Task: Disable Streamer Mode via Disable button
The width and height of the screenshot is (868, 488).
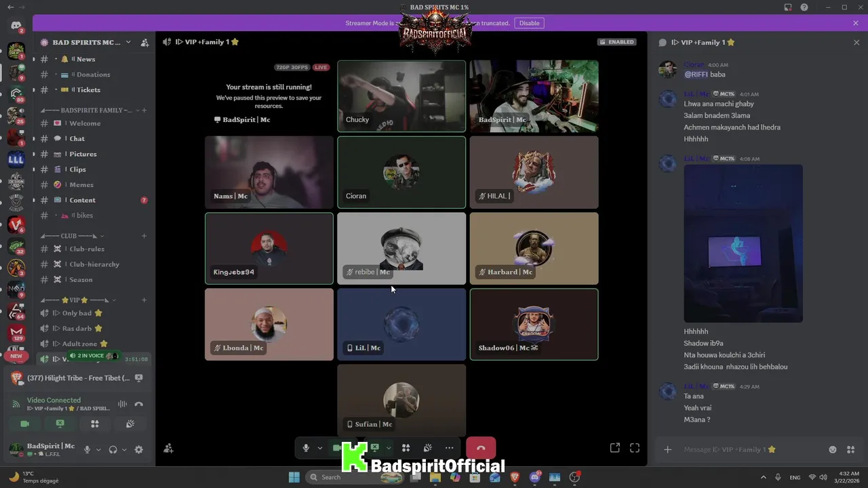Action: point(529,23)
